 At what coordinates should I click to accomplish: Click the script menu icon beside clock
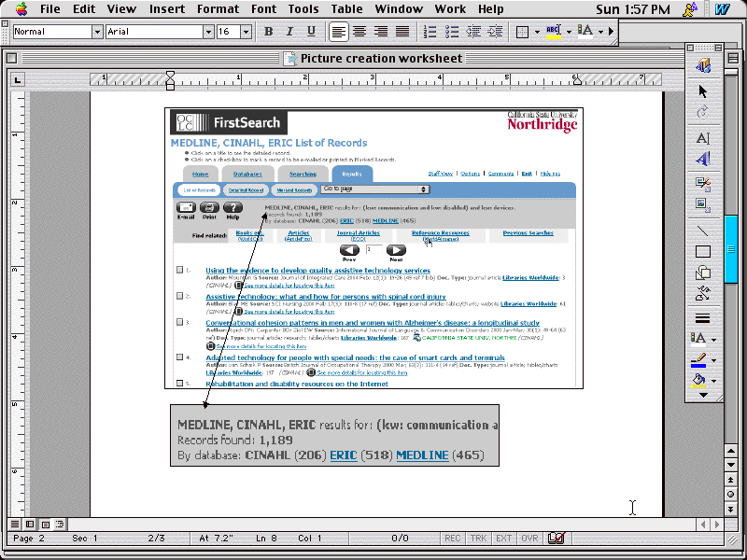(690, 8)
